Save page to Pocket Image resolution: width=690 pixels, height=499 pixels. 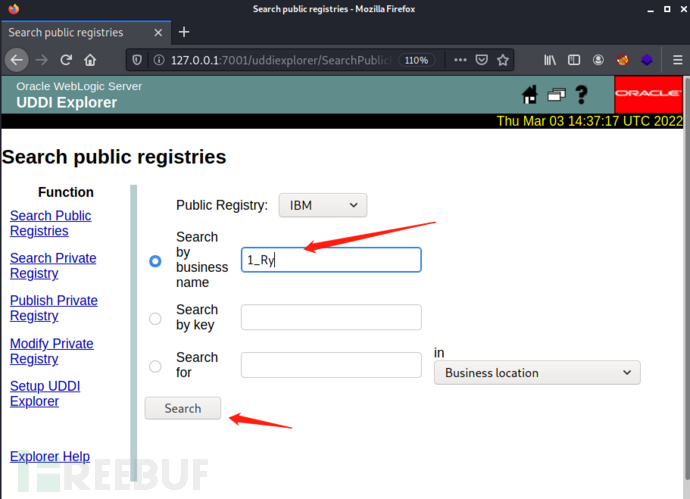click(x=482, y=60)
